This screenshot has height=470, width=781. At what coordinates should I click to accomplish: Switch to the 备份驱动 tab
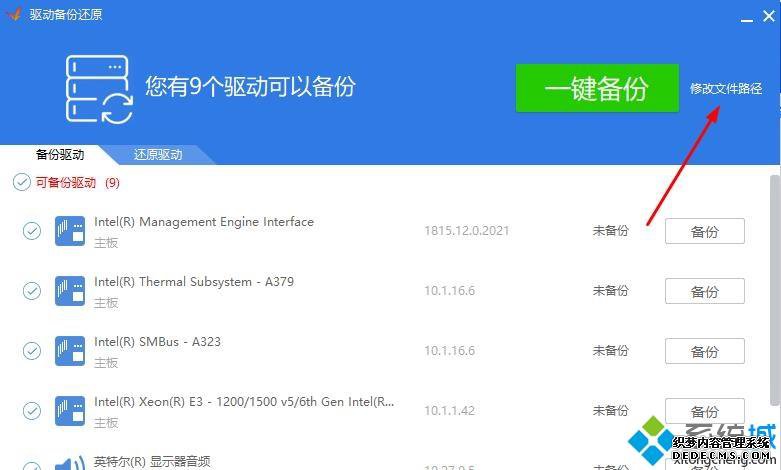[x=60, y=154]
